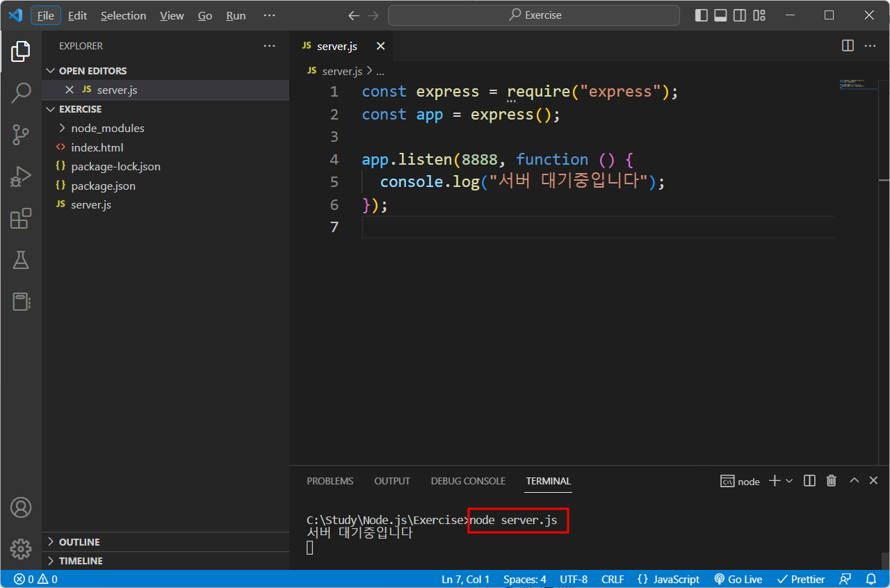
Task: Open the Extensions view
Action: 21,218
